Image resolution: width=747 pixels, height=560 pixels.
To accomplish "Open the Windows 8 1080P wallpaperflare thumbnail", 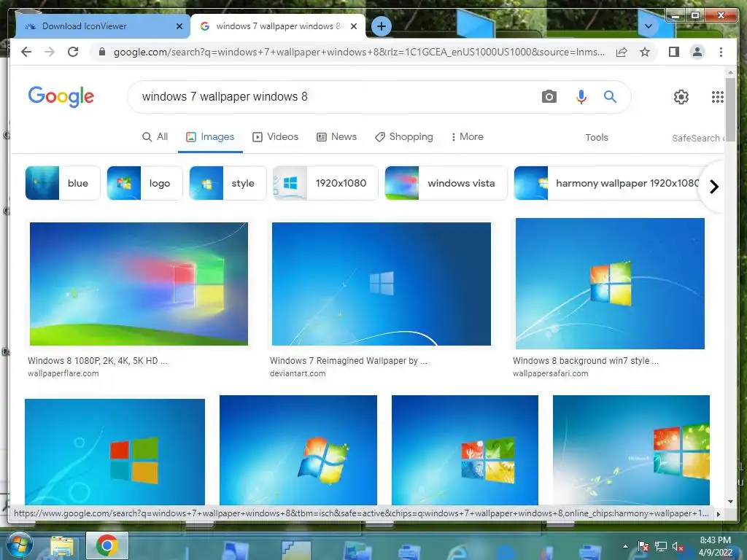I will (139, 284).
